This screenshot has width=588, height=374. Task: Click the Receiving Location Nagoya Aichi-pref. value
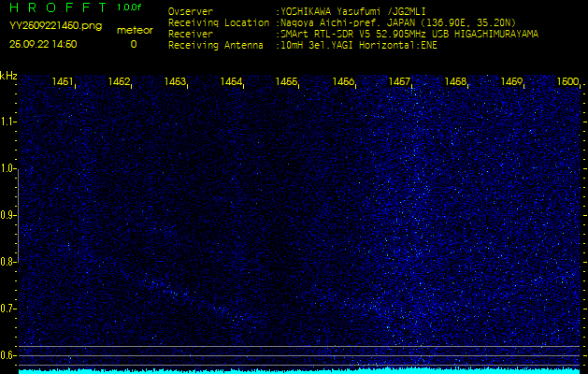(x=398, y=22)
